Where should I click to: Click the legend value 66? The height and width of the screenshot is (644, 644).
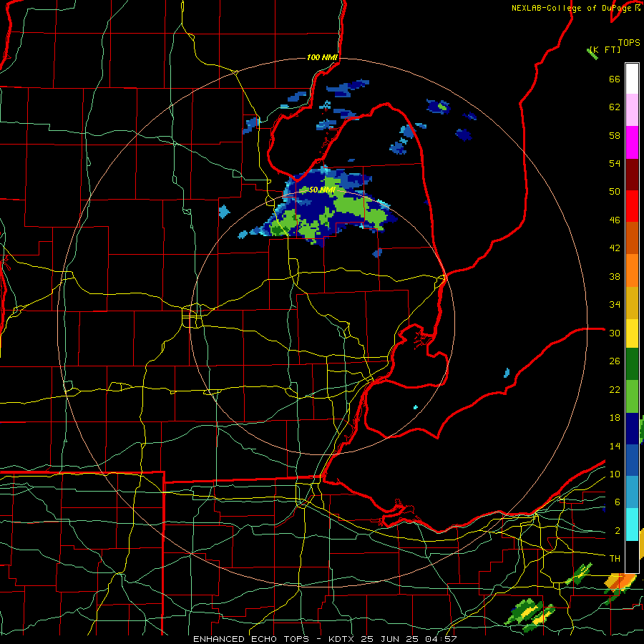pos(615,79)
